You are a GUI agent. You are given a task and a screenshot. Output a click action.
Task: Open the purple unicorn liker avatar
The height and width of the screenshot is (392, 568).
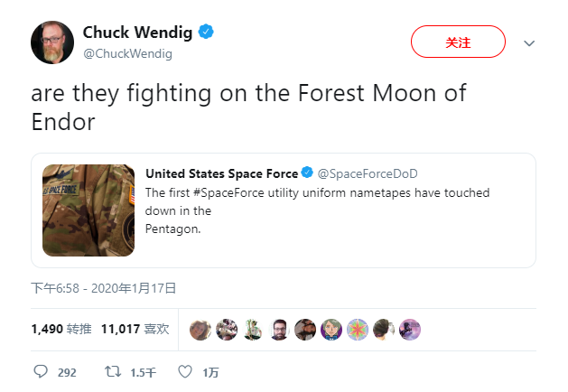tap(410, 330)
